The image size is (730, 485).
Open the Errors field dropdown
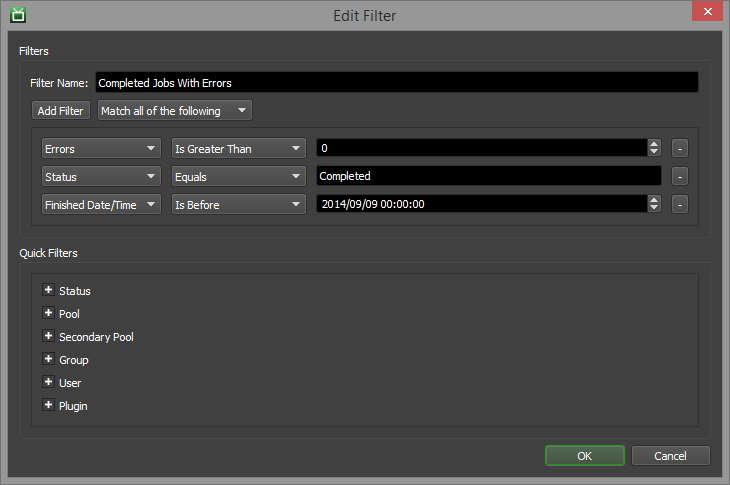coord(101,148)
